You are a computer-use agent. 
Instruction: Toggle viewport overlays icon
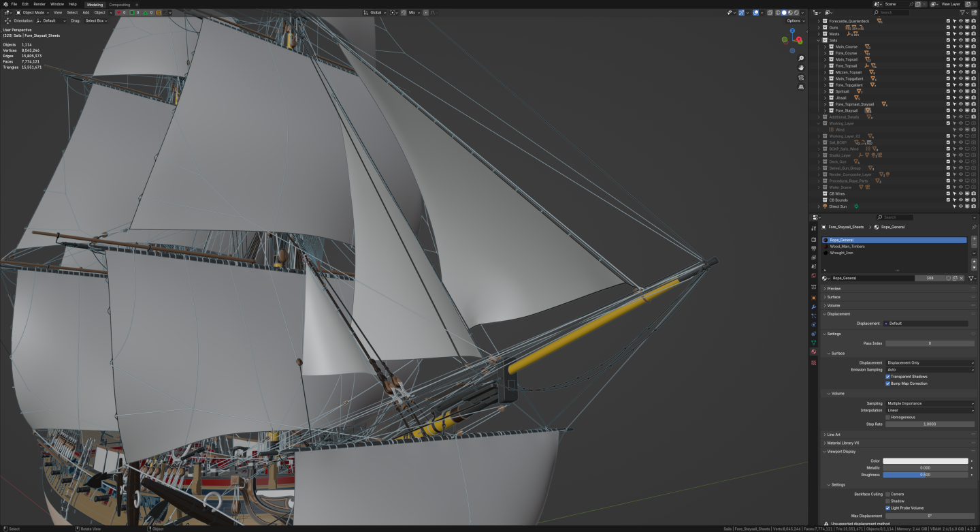point(756,12)
